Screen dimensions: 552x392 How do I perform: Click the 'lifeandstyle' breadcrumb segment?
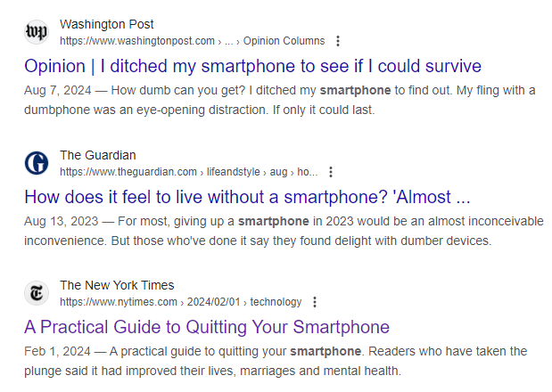(x=233, y=172)
